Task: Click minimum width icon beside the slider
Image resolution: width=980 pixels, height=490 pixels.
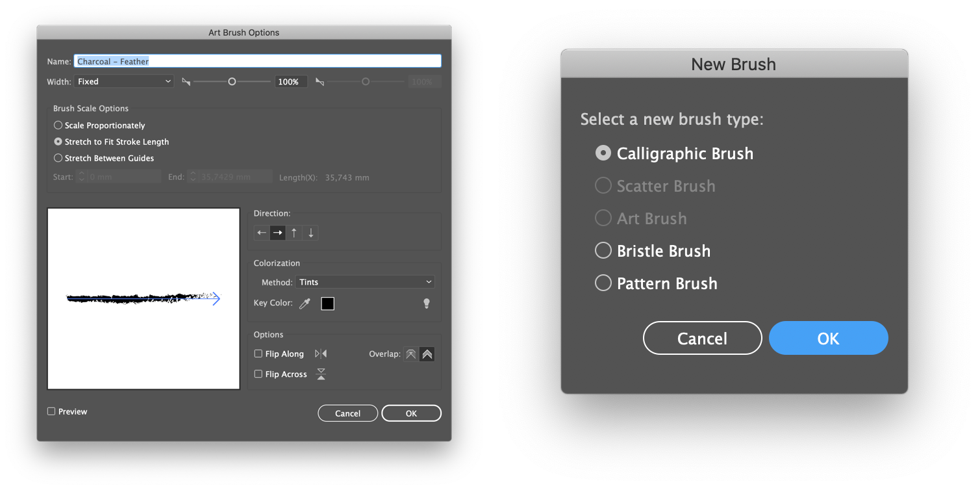Action: tap(186, 82)
